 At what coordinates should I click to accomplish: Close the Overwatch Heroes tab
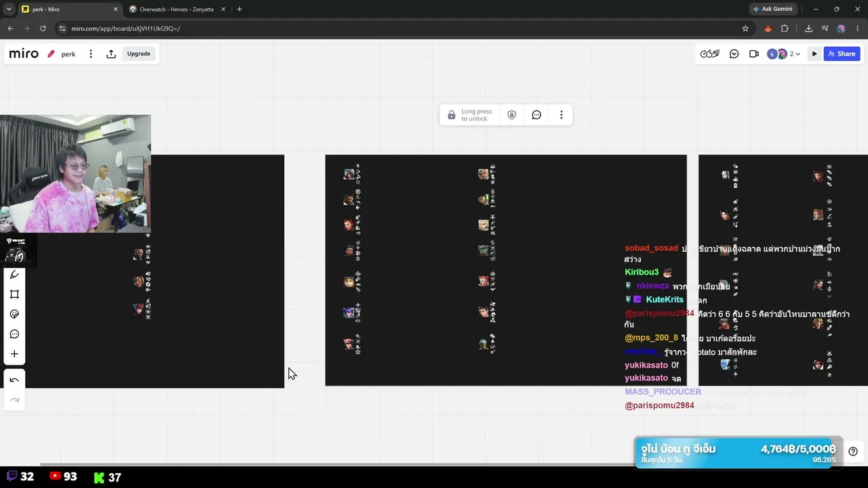click(x=224, y=9)
